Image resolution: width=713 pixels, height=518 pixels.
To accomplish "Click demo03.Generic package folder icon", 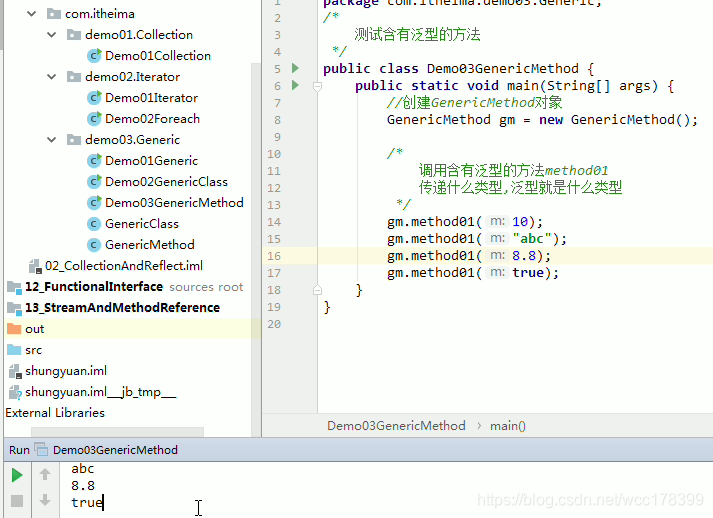I will (74, 140).
